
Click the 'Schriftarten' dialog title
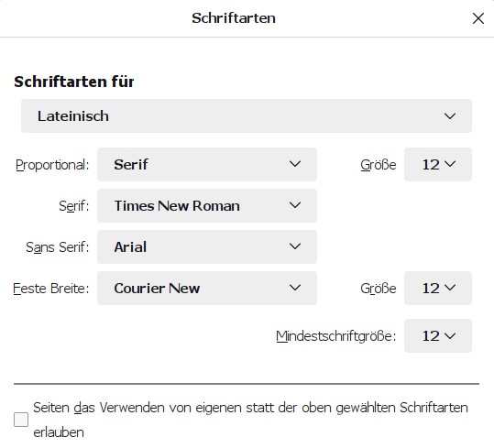pos(234,18)
